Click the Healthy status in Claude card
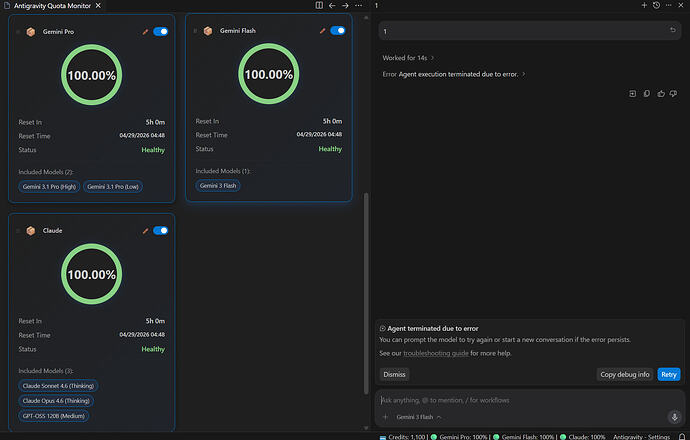This screenshot has height=440, width=690. (x=153, y=349)
